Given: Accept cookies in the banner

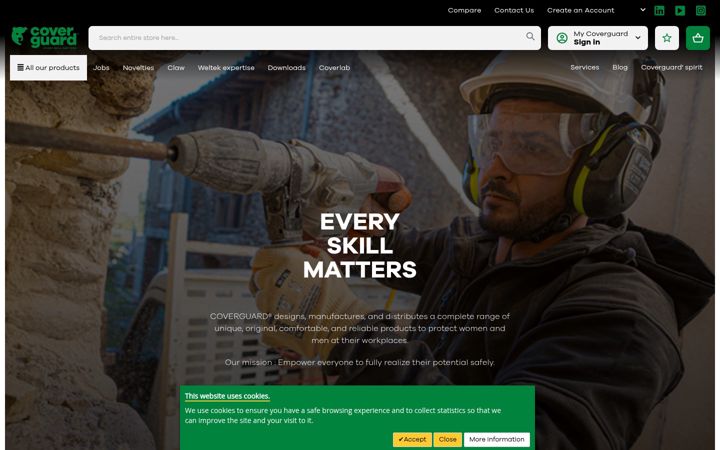Looking at the screenshot, I should (x=412, y=439).
